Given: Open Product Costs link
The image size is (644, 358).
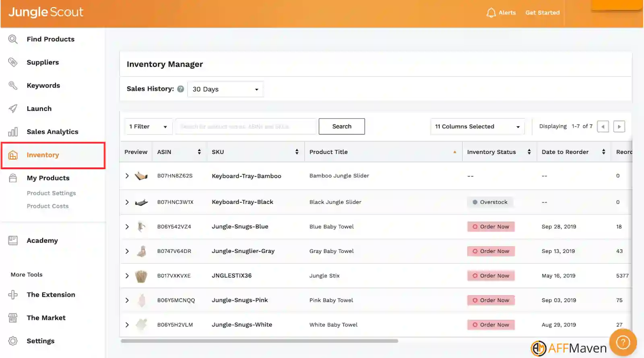Looking at the screenshot, I should click(47, 206).
